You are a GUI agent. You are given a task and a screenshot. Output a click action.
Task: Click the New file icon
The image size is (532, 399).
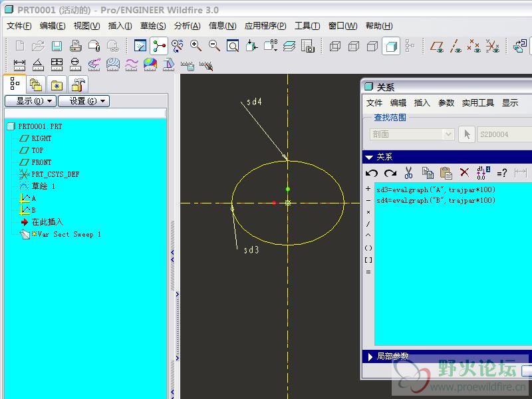20,46
